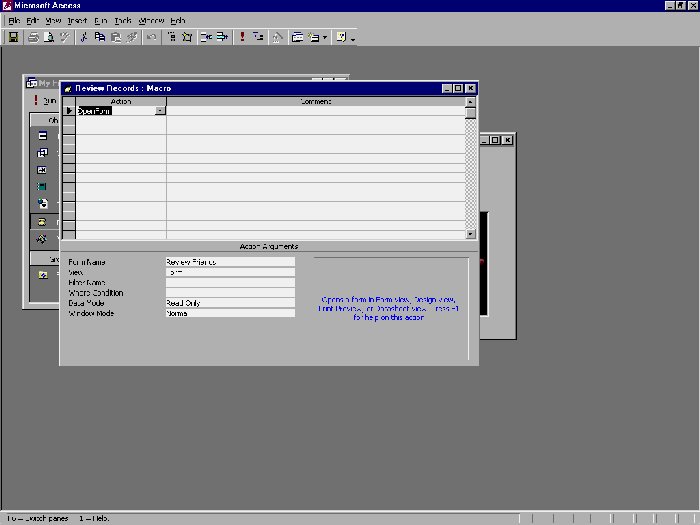Click the Undo icon in the toolbar
Screen dimensions: 700x525
point(151,37)
